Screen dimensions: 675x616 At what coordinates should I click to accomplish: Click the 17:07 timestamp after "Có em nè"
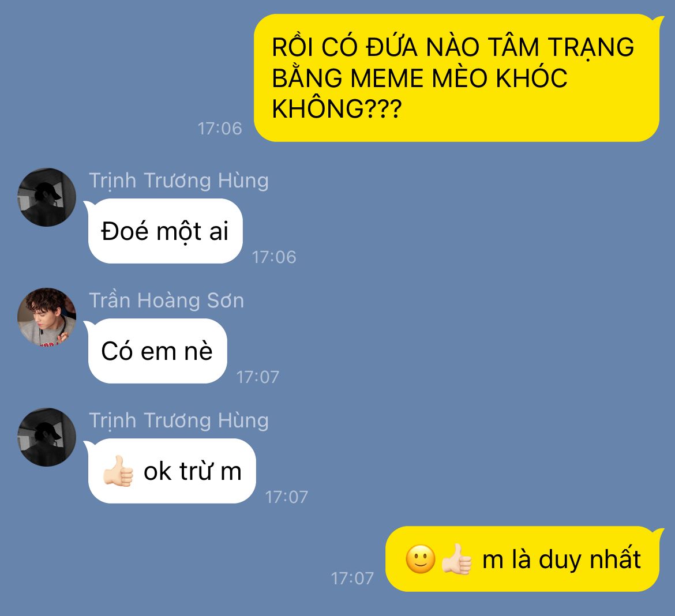click(x=258, y=378)
